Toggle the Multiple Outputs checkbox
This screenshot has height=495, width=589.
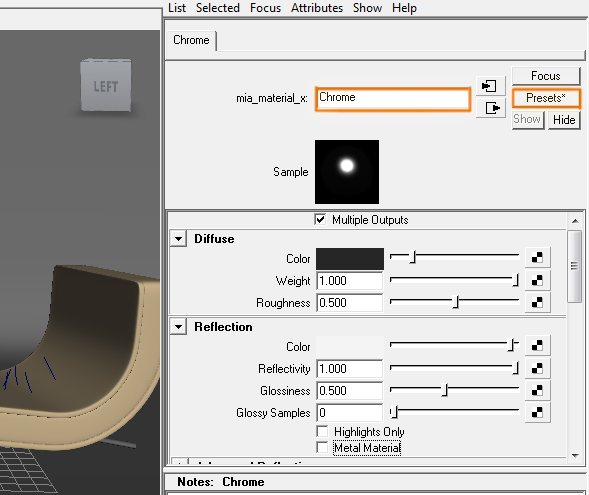[x=320, y=219]
